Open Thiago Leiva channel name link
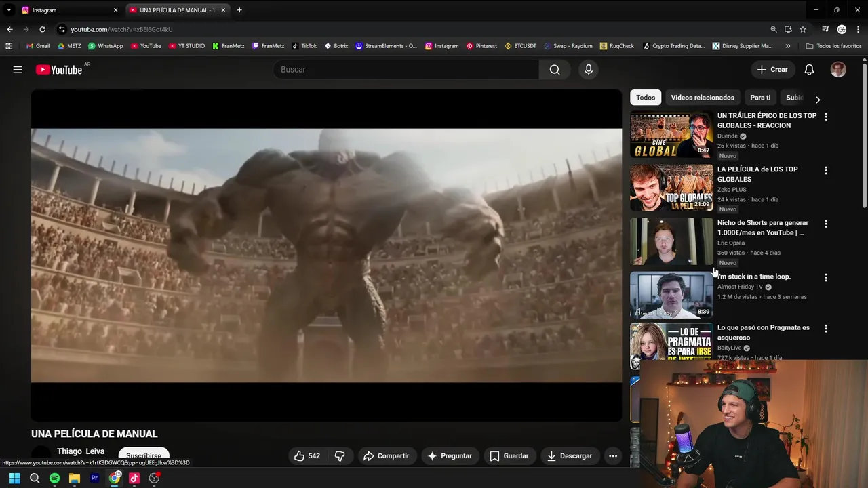The width and height of the screenshot is (868, 488). pyautogui.click(x=81, y=451)
